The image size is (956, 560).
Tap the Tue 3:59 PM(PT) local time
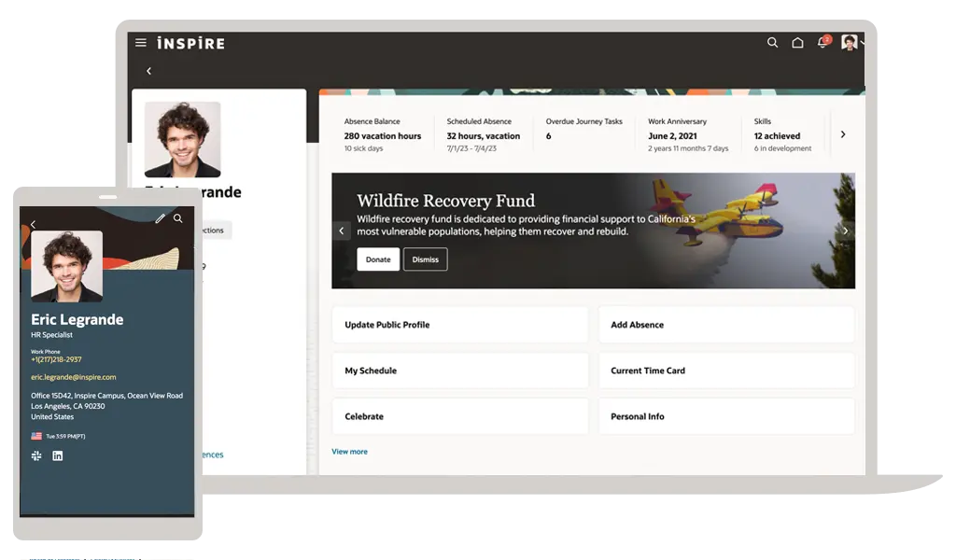[x=65, y=436]
